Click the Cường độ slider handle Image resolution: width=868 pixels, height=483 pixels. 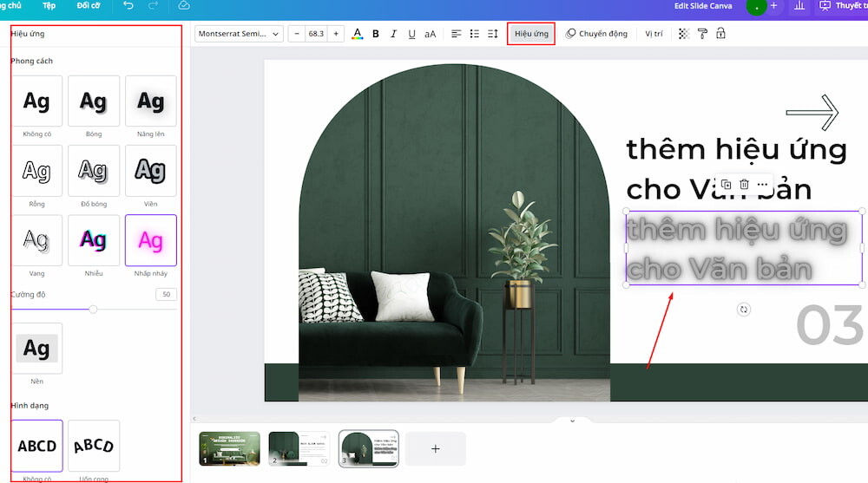tap(93, 310)
